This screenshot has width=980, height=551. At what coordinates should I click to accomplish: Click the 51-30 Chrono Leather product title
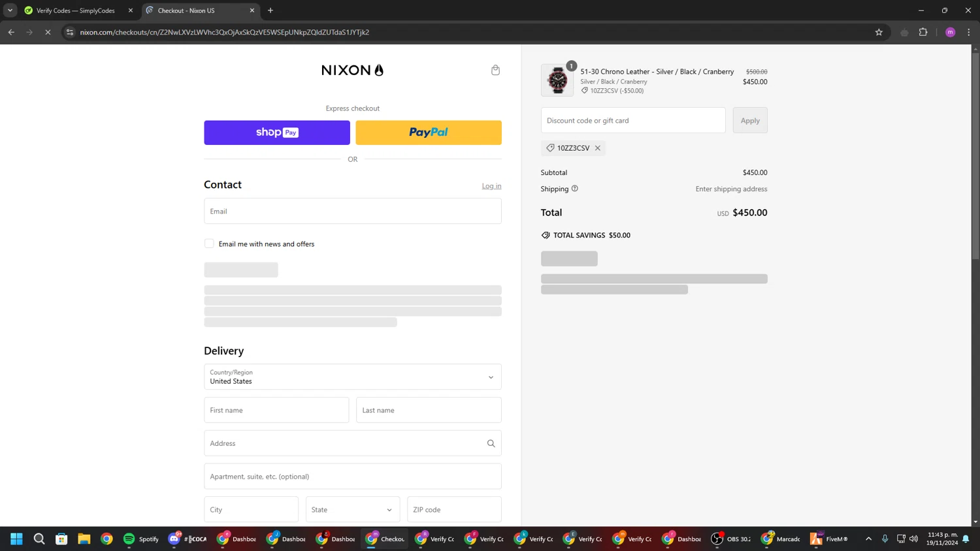pyautogui.click(x=657, y=72)
